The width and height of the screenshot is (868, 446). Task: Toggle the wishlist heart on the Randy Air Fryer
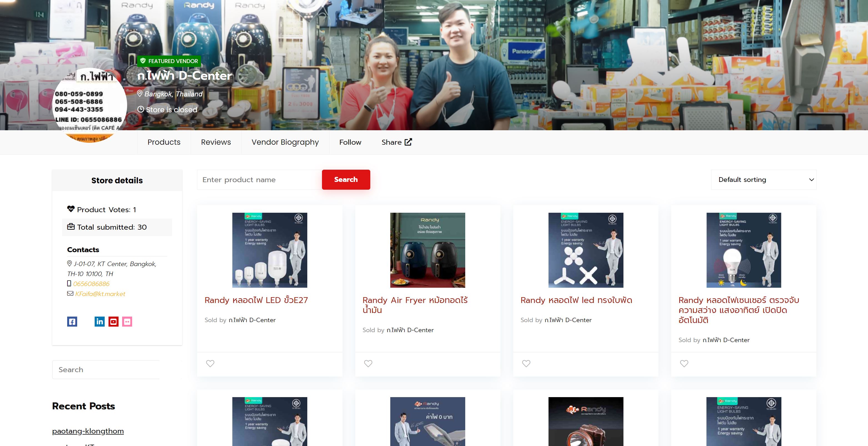point(368,364)
